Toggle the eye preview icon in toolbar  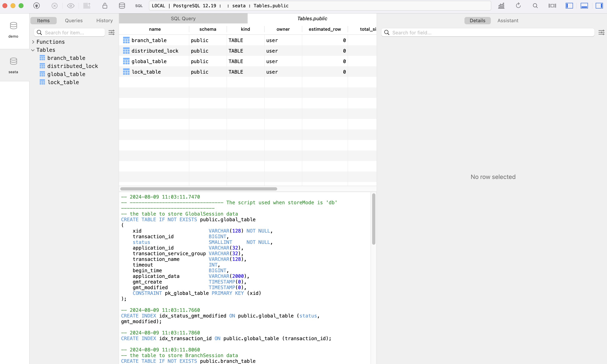coord(71,6)
